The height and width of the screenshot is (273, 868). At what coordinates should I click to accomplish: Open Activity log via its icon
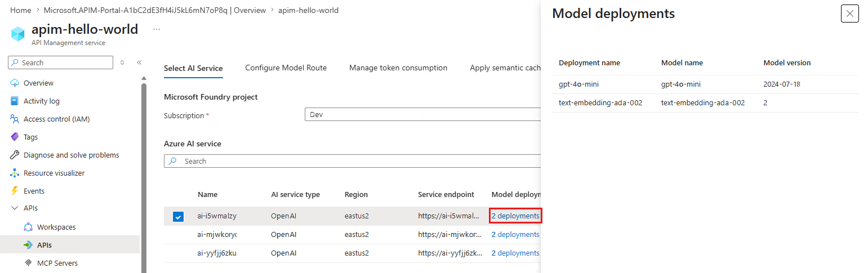pos(15,101)
